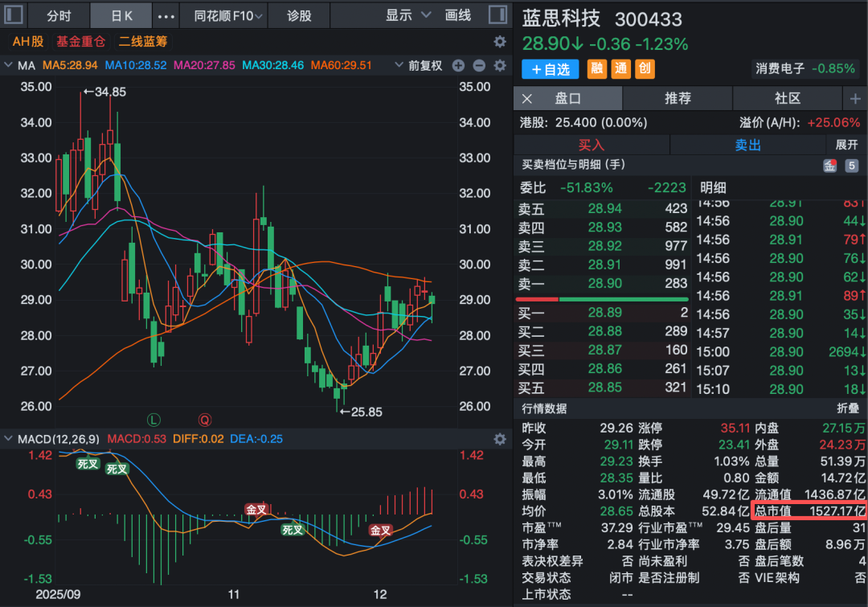Toggle the 基金重仓 tag

pyautogui.click(x=80, y=42)
